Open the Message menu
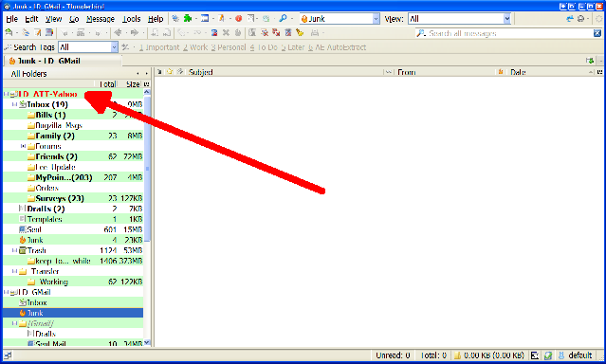Screen dimensions: 606x364 coord(101,19)
